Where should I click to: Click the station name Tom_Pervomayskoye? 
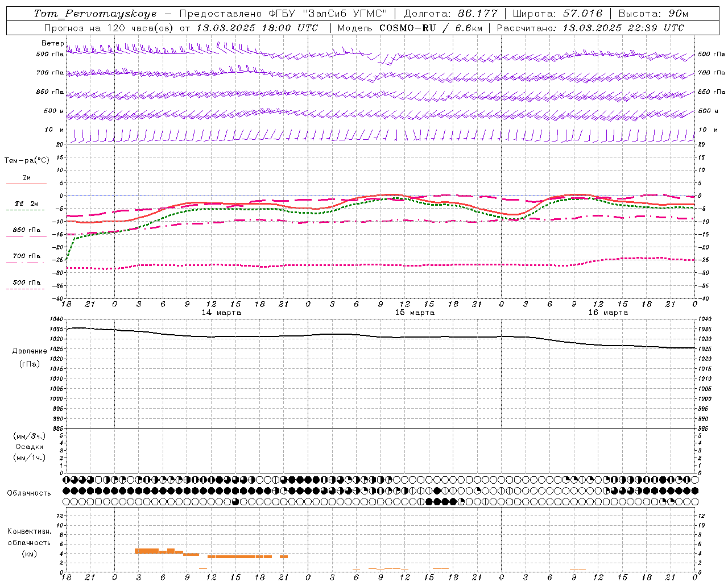(95, 14)
